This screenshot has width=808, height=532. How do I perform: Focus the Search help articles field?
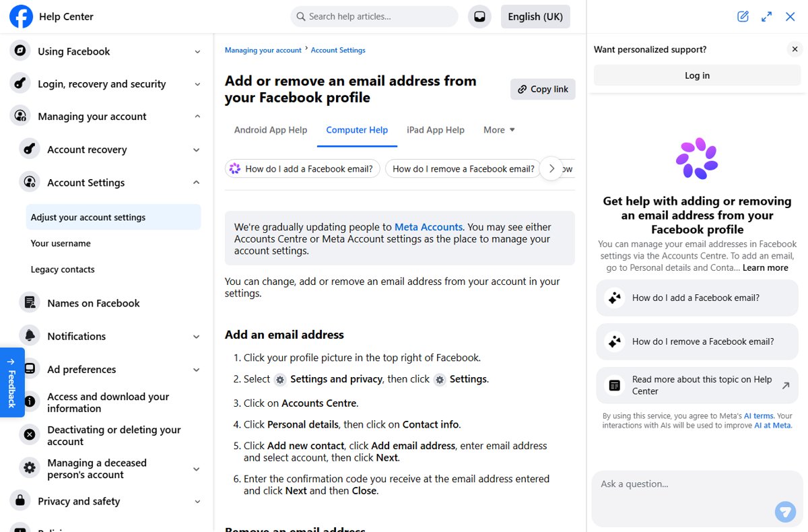(374, 16)
